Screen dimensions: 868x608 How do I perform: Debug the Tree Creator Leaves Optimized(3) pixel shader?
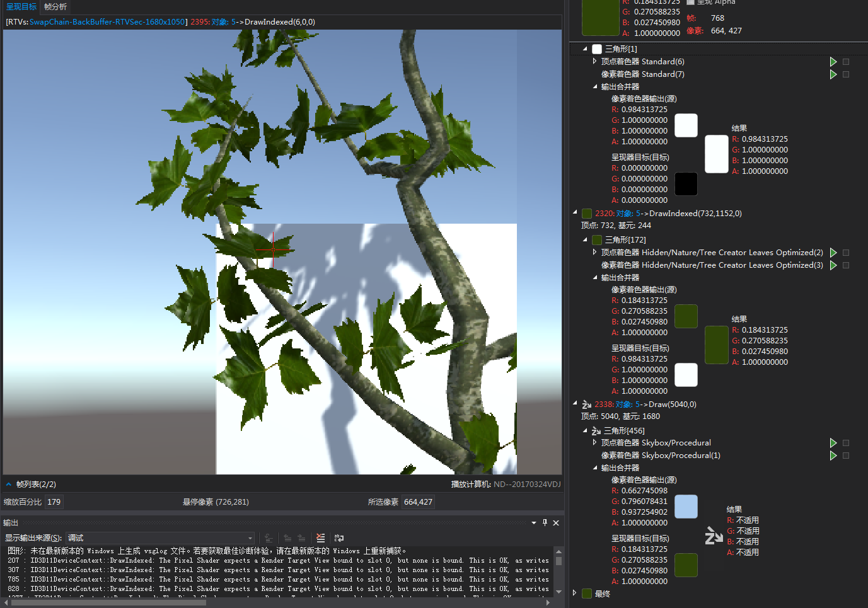click(x=833, y=265)
